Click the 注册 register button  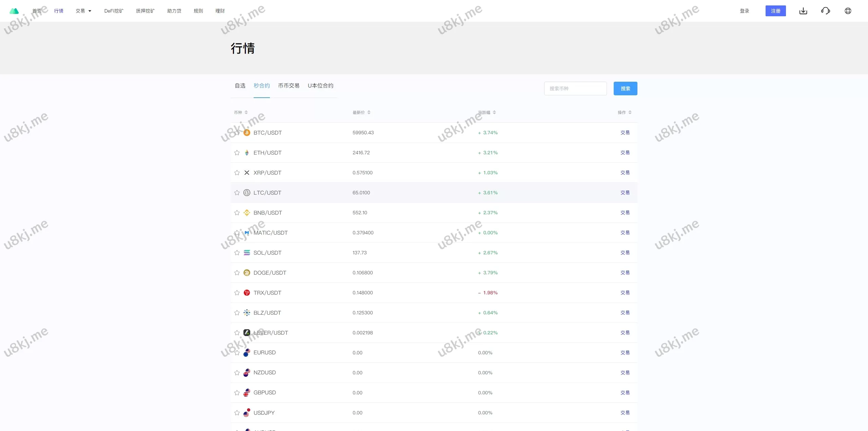775,11
